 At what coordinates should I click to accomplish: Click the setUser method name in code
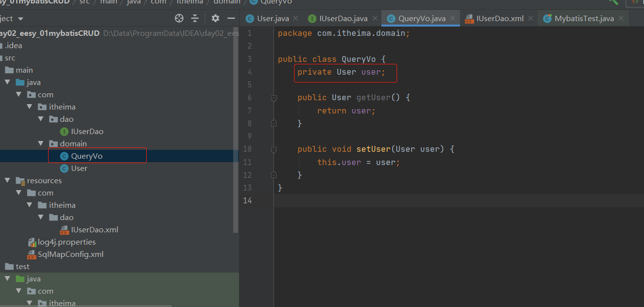[x=373, y=149]
